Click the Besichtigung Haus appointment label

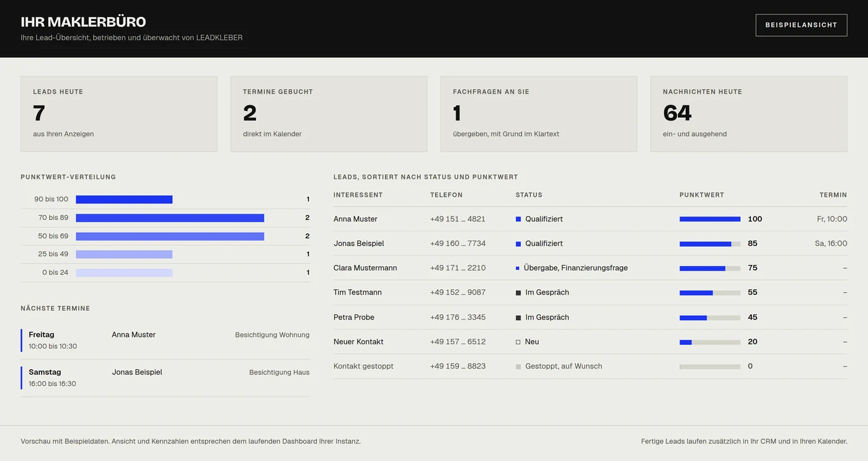point(279,373)
